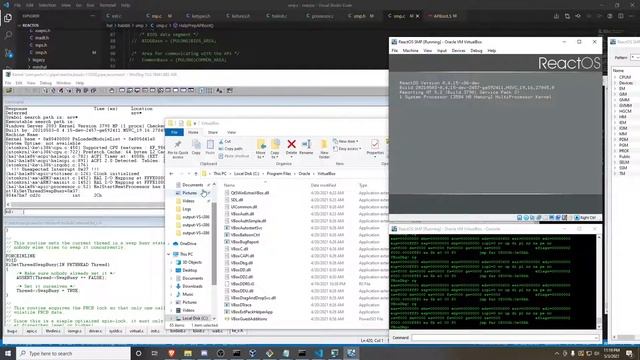Open Easy access dropdown in Explorer ribbon

347,149
